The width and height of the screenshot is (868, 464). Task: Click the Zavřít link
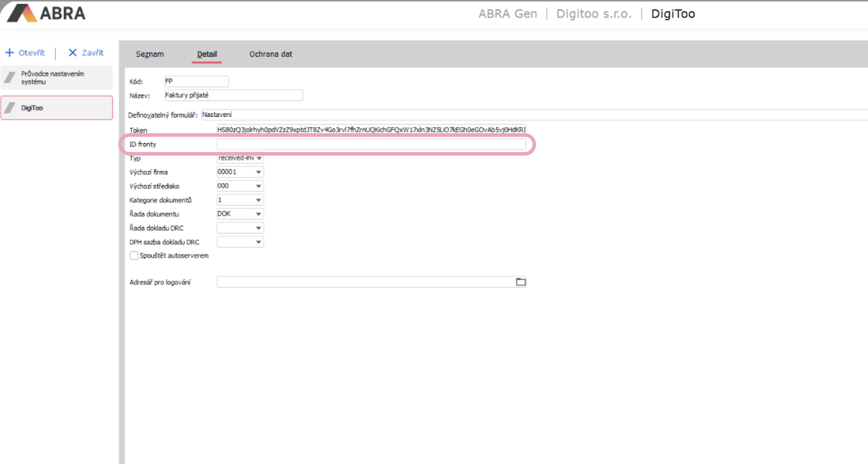pos(93,53)
